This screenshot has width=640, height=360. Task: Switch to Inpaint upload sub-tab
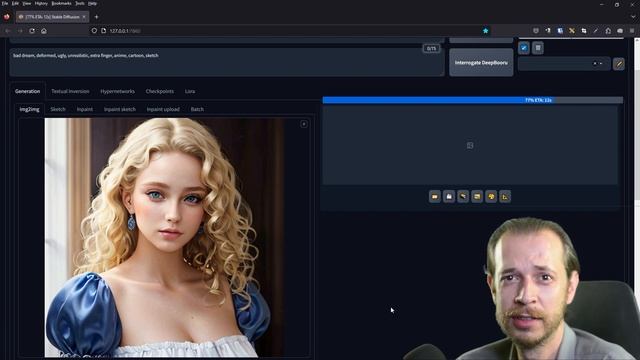click(163, 109)
